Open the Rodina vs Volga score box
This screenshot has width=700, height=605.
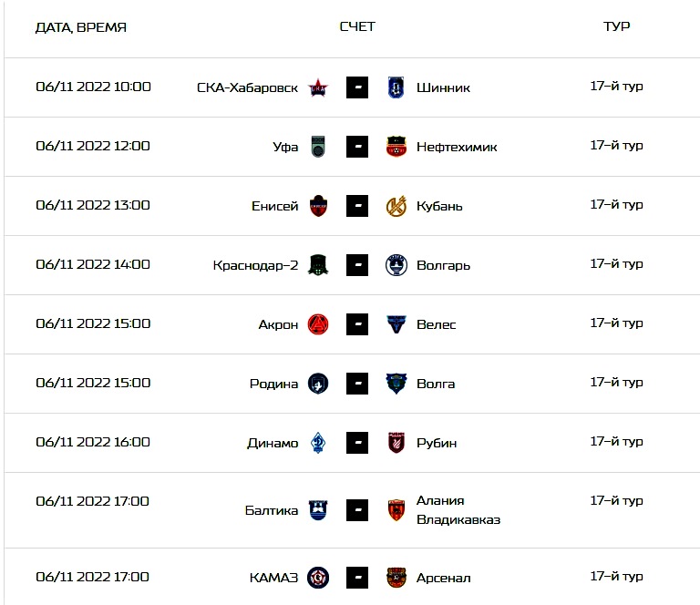[357, 384]
